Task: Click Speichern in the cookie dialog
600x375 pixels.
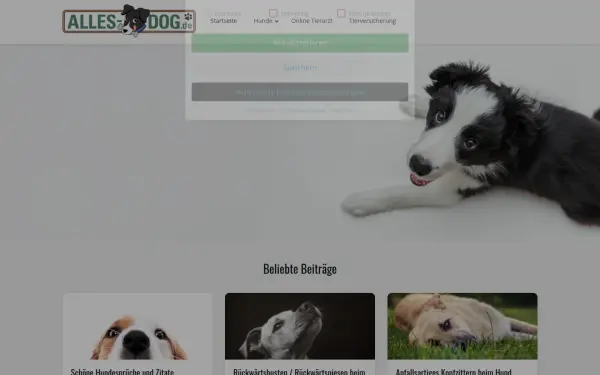Action: pyautogui.click(x=300, y=68)
